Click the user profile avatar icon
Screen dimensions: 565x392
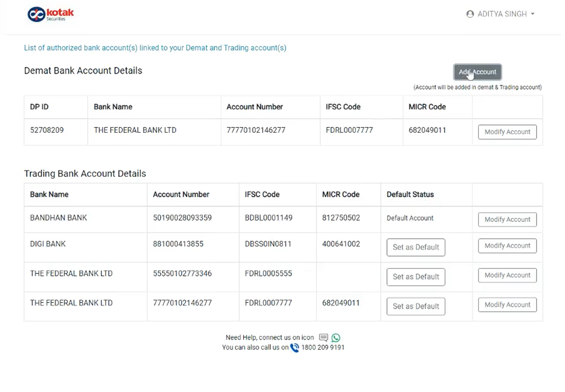tap(470, 14)
